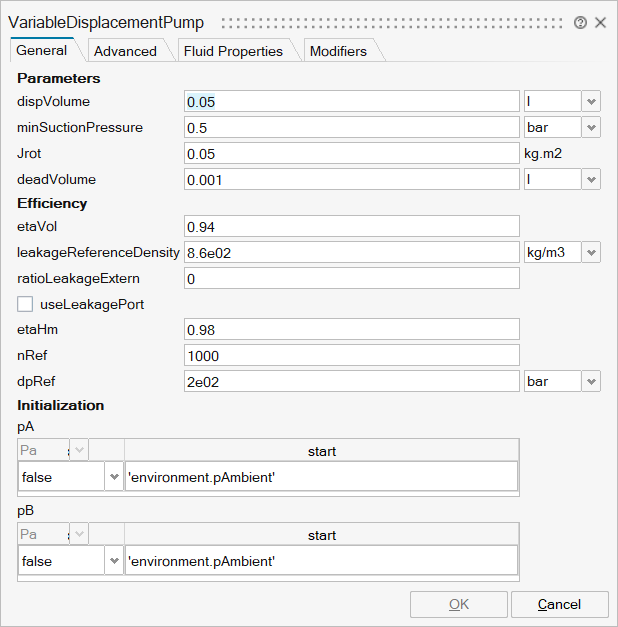
Task: Click the dispVolume input field
Action: [351, 101]
